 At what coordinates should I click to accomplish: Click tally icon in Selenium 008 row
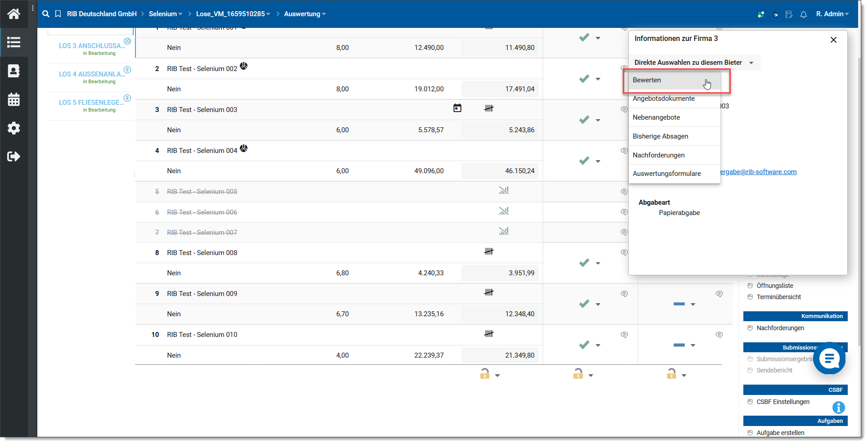[489, 251]
